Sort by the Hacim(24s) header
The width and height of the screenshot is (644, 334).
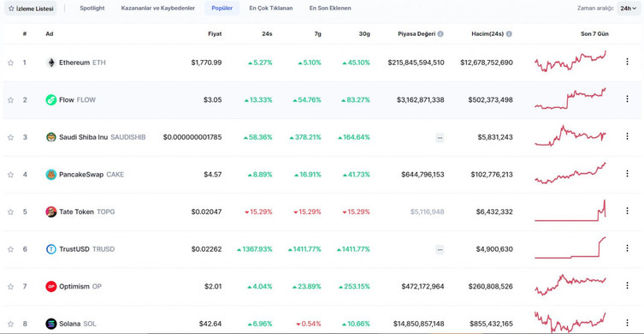click(488, 34)
